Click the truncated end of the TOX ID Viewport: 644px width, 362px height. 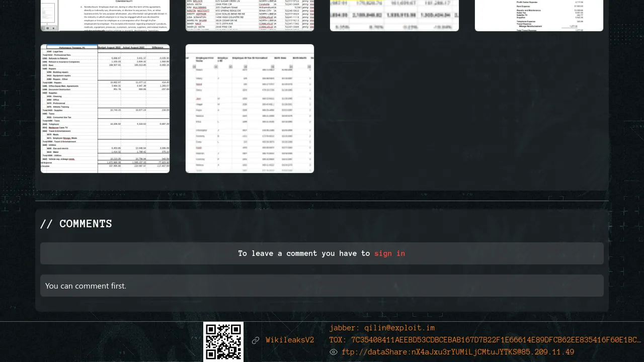(x=635, y=340)
